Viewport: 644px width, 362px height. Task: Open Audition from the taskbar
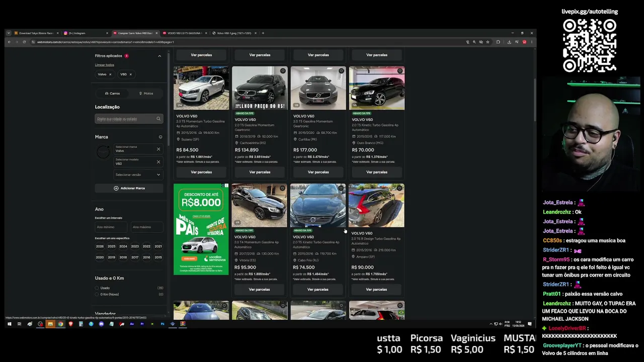point(132,324)
